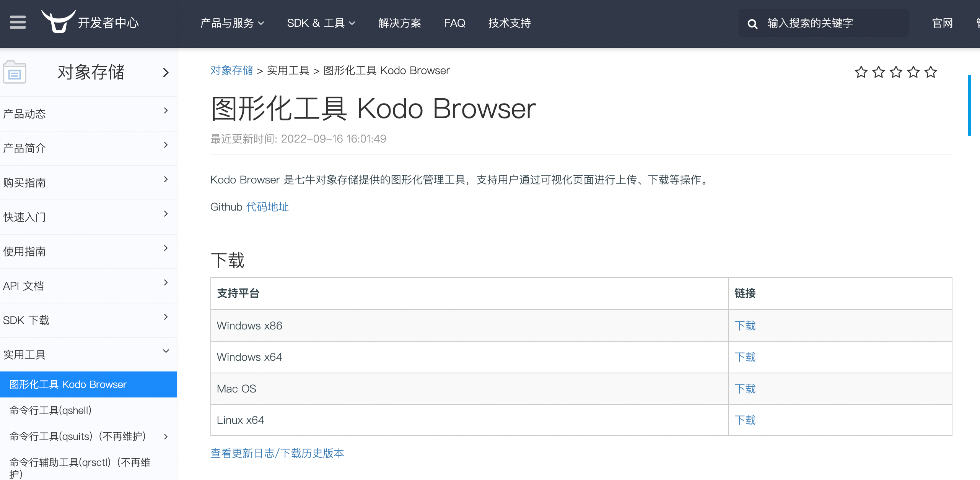Click the 链接 column header

pyautogui.click(x=840, y=293)
